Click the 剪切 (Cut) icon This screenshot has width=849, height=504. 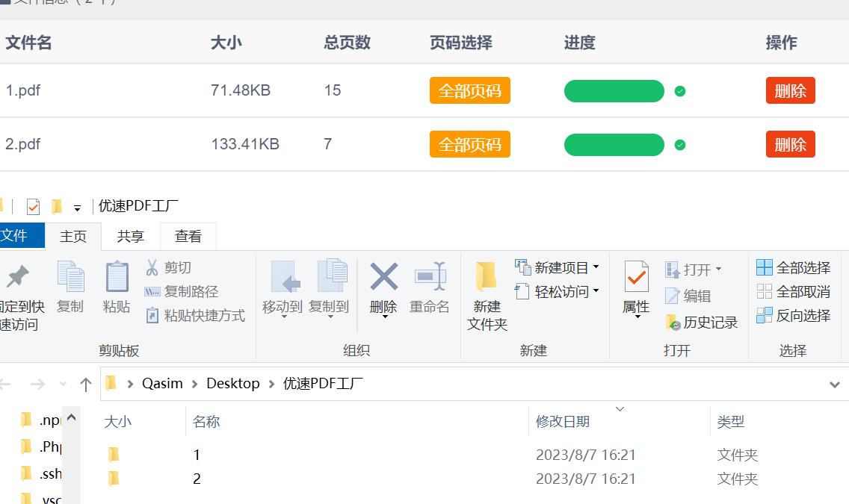[152, 267]
